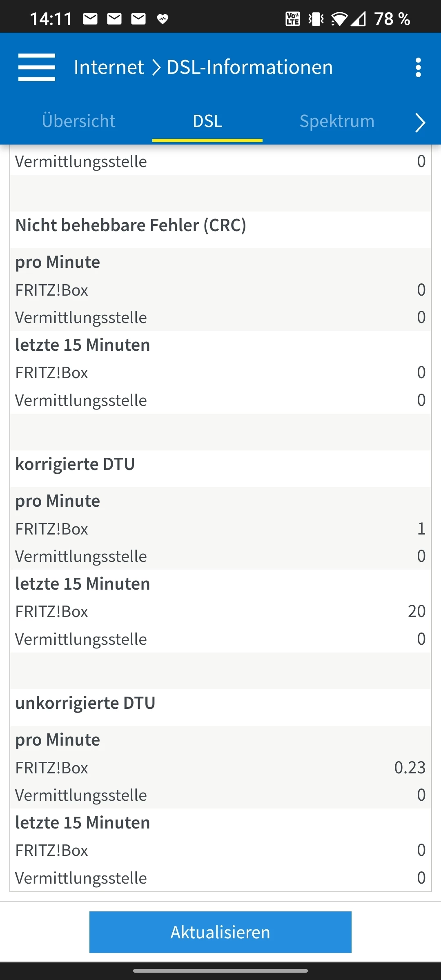The height and width of the screenshot is (980, 441).
Task: Tap the korrigierte DTU section heading
Action: [x=75, y=464]
